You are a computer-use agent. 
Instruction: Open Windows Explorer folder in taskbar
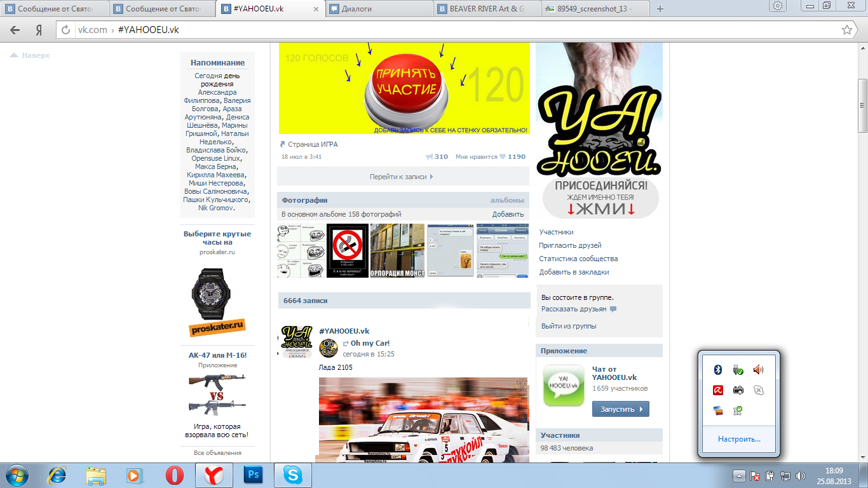pyautogui.click(x=97, y=475)
